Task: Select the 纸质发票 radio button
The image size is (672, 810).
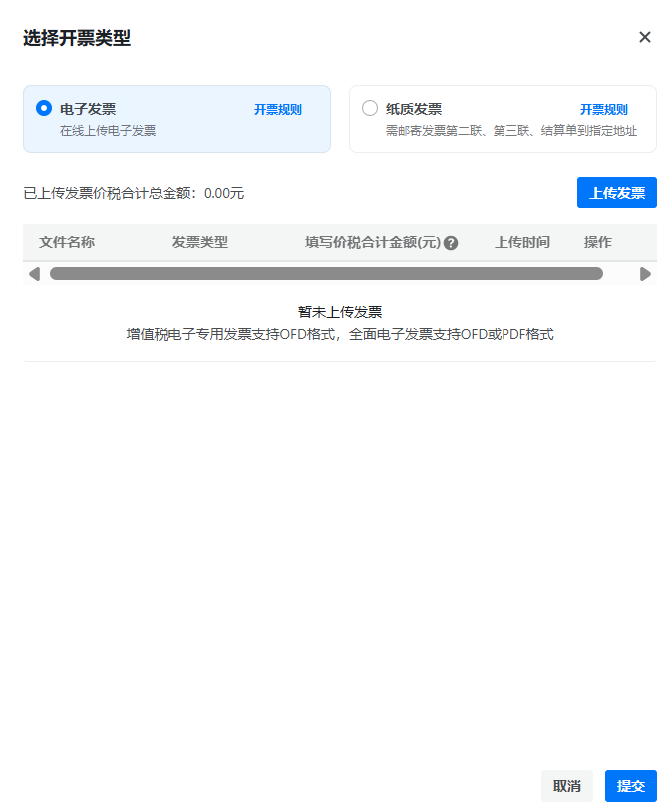Action: point(370,108)
